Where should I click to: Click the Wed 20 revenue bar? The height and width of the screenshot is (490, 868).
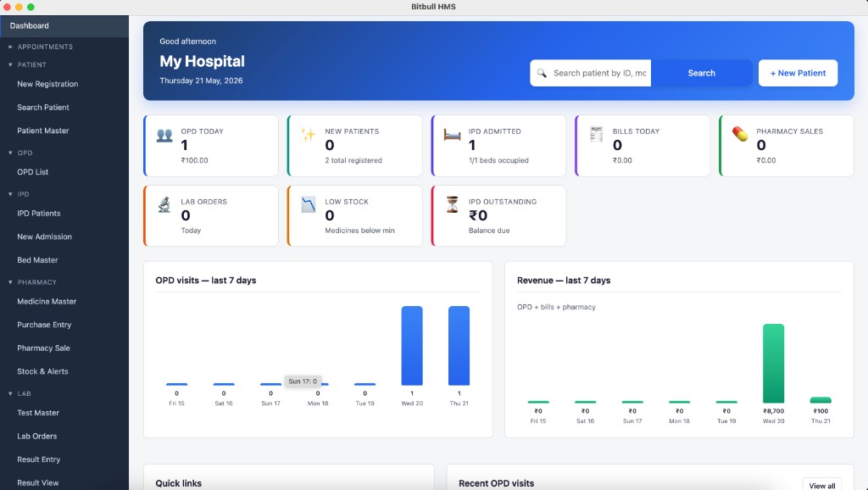tap(773, 363)
